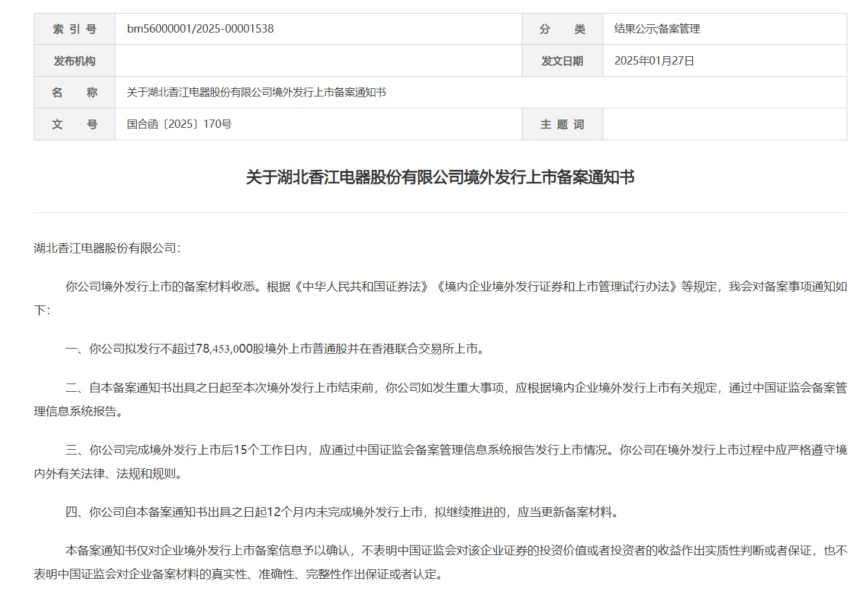Click the 文号 label cell
868x606 pixels.
pyautogui.click(x=75, y=124)
